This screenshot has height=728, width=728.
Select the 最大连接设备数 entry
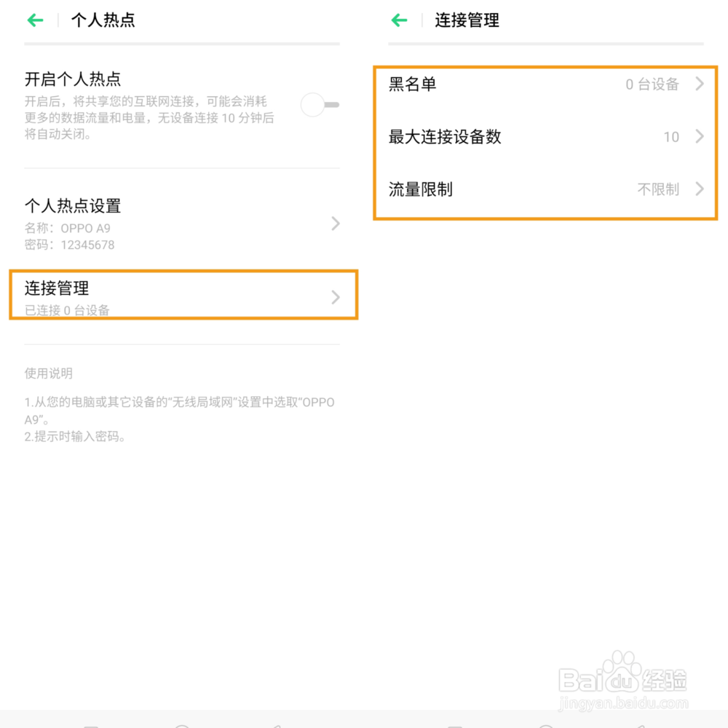(546, 137)
